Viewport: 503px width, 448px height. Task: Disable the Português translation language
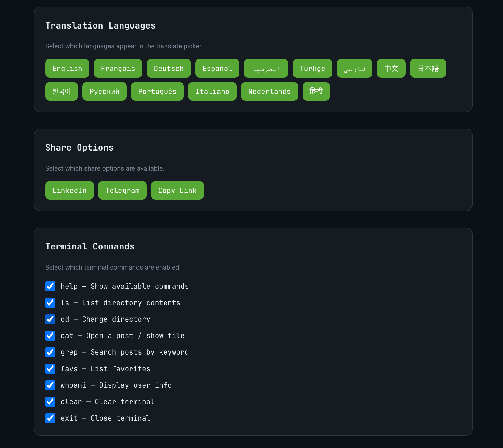pos(157,91)
